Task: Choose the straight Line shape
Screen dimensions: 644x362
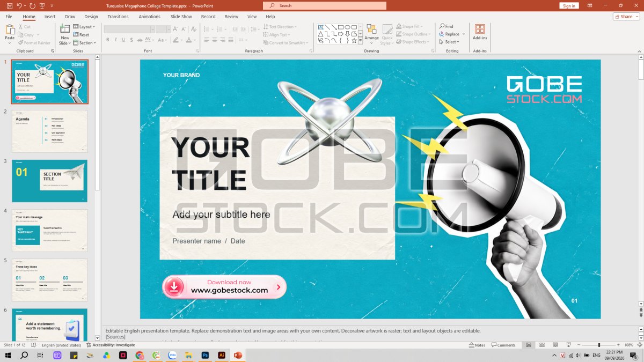Action: click(327, 27)
